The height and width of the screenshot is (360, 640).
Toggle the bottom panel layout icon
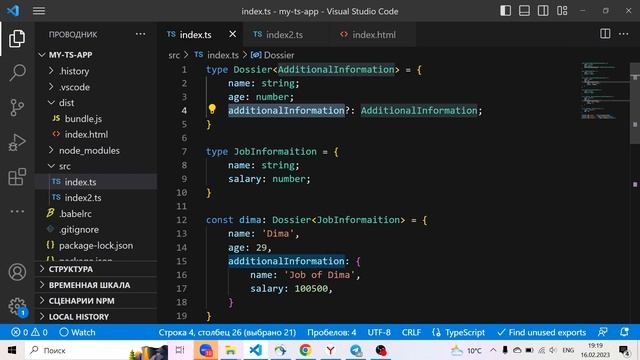pyautogui.click(x=524, y=11)
